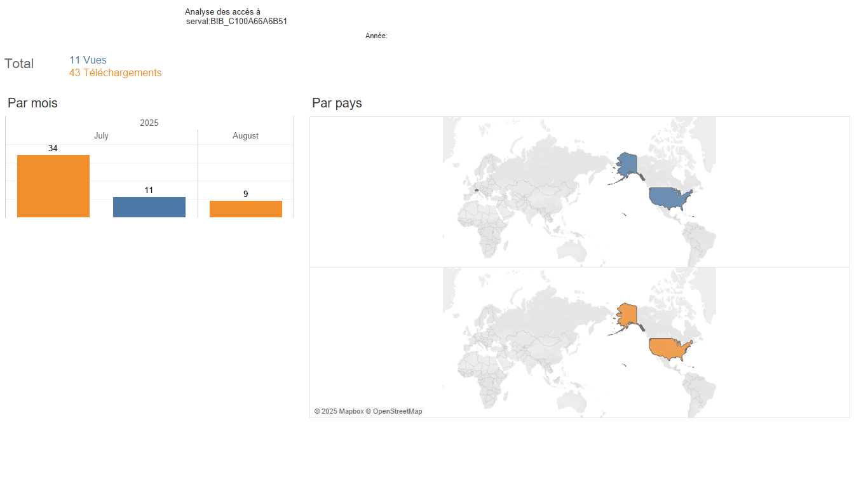Click the '11' label above blue bar
868x488 pixels.
coord(149,191)
